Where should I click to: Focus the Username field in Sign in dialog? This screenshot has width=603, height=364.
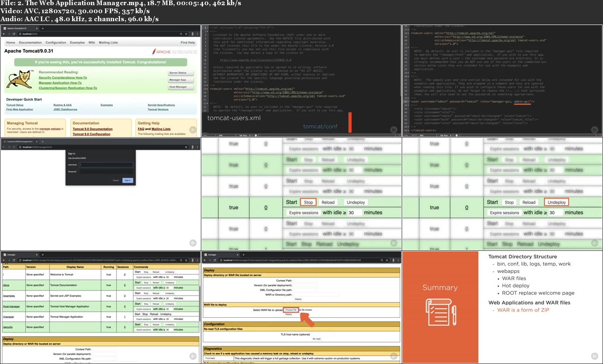pyautogui.click(x=107, y=165)
